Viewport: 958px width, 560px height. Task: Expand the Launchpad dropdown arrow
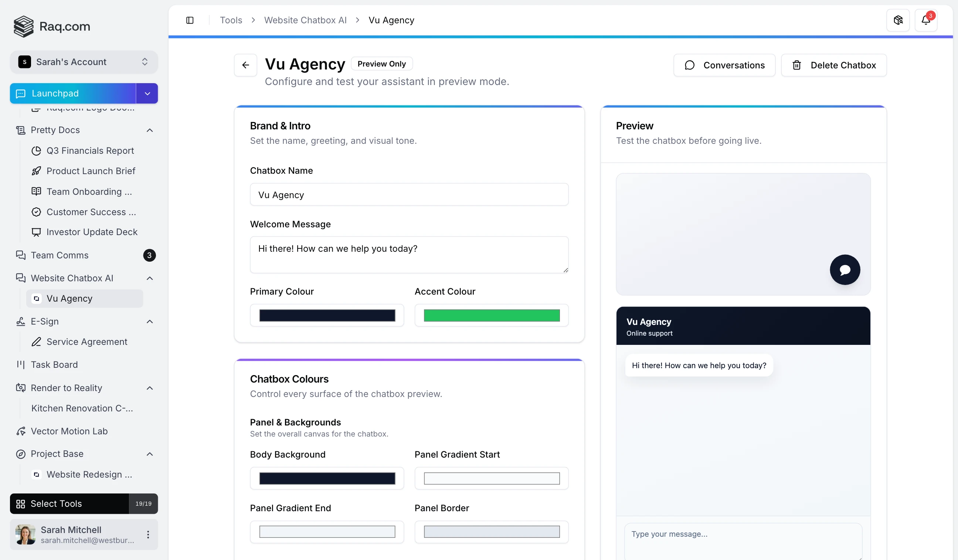[x=147, y=93]
